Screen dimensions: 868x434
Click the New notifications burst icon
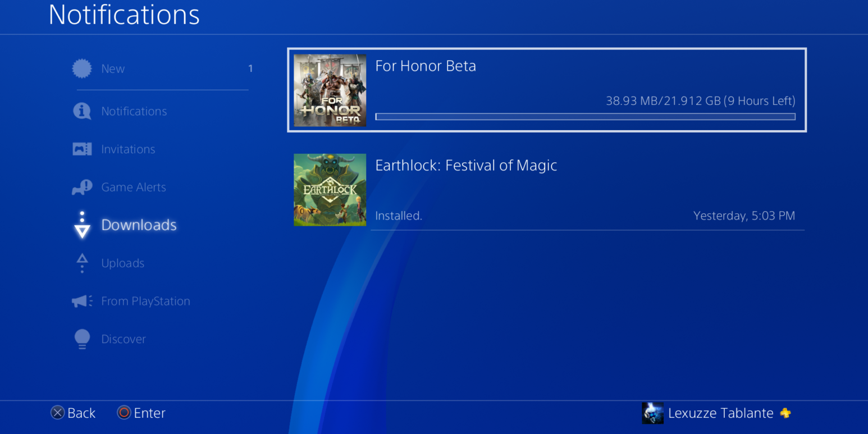[x=82, y=68]
